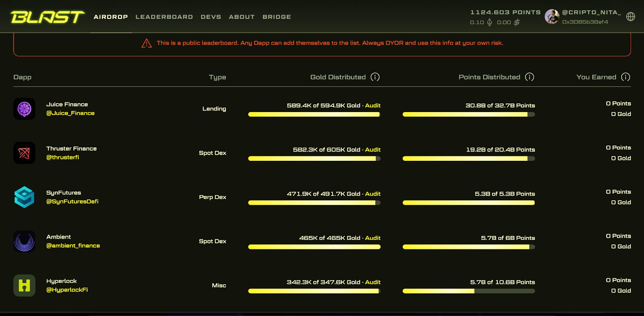Screen dimensions: 644x316
Task: Click the ETH balance diamond icon
Action: tap(489, 22)
